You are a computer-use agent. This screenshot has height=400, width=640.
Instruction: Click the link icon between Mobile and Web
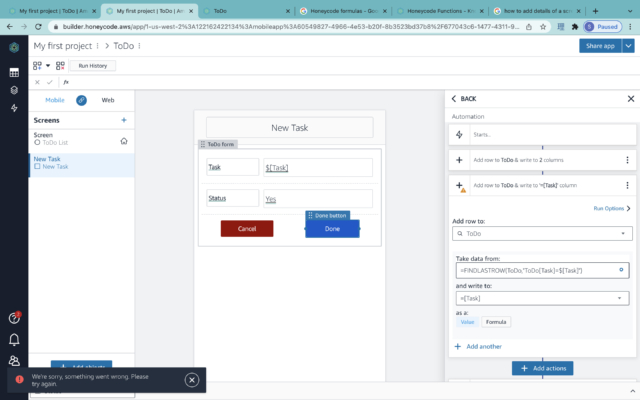pyautogui.click(x=81, y=100)
